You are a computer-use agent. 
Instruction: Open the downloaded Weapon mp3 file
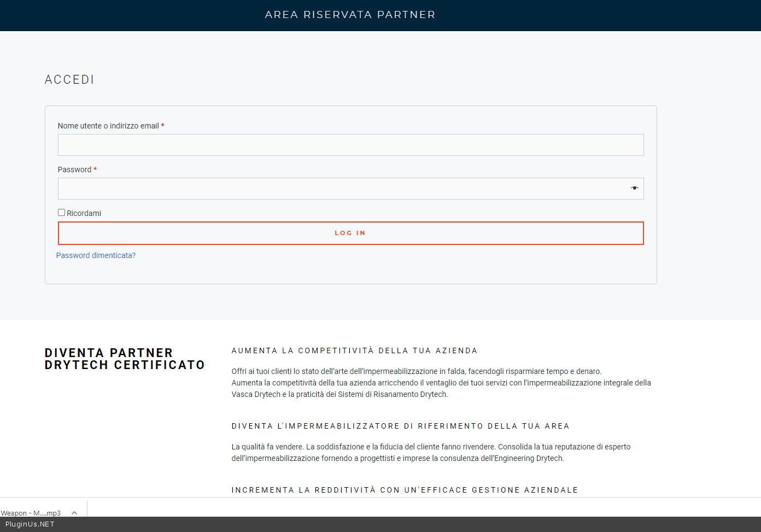pyautogui.click(x=31, y=513)
